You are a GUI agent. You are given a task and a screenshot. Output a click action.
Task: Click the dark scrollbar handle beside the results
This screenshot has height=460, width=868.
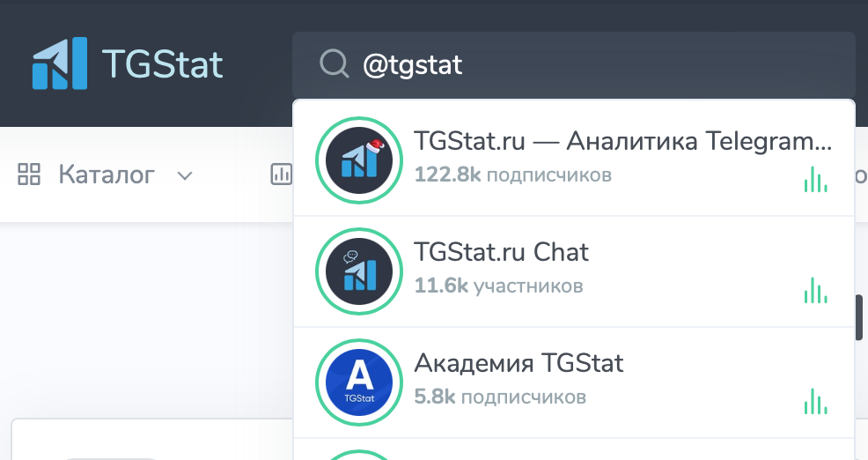(x=858, y=317)
